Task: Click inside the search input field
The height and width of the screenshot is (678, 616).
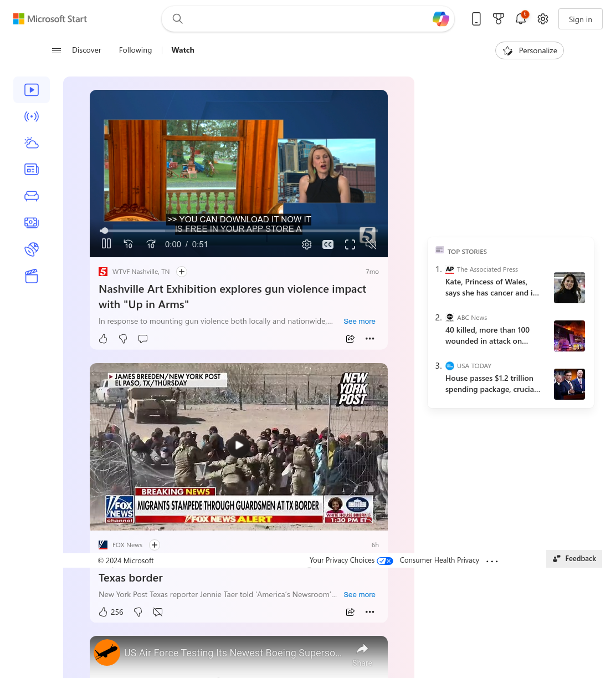Action: click(x=307, y=19)
